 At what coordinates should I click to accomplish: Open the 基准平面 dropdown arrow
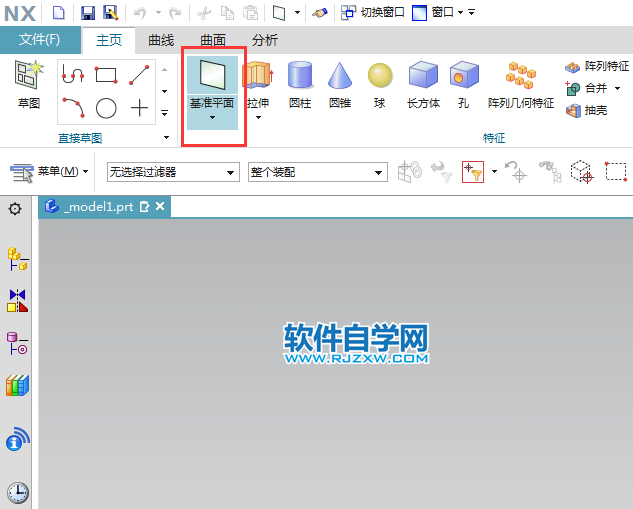(x=212, y=117)
